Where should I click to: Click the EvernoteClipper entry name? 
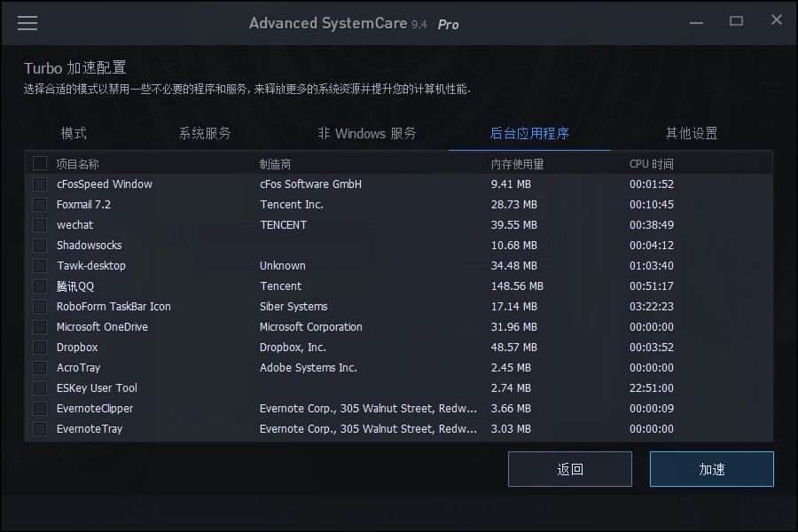pos(95,408)
